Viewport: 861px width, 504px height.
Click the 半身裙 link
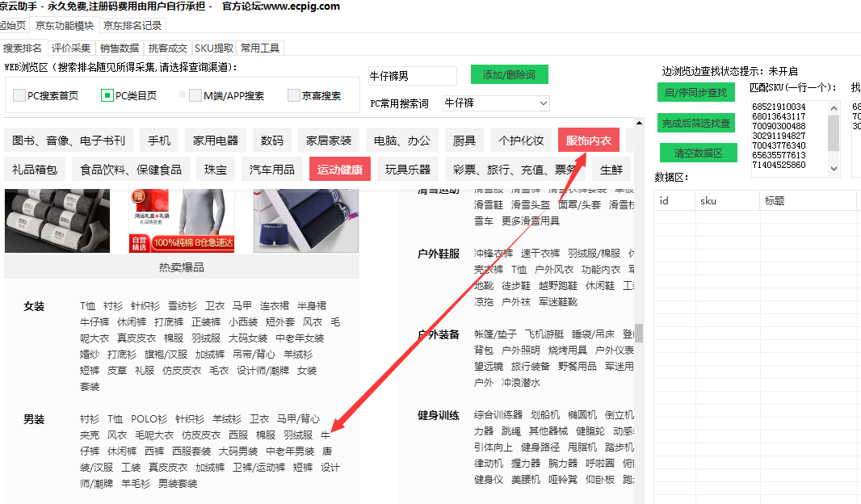point(311,306)
